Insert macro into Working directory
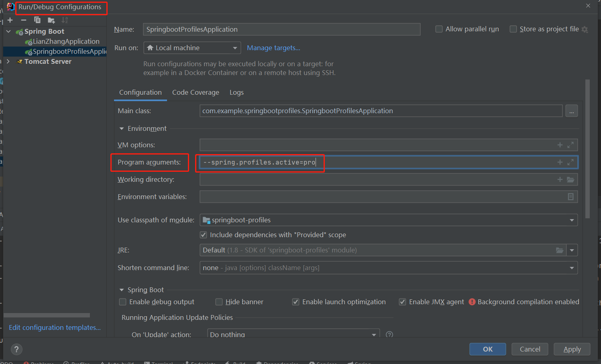Viewport: 601px width, 364px height. point(560,179)
